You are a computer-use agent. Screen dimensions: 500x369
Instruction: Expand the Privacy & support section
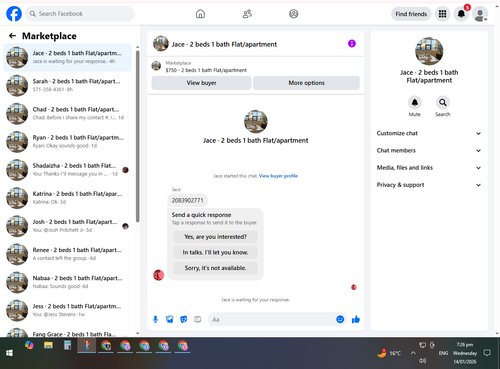[429, 185]
